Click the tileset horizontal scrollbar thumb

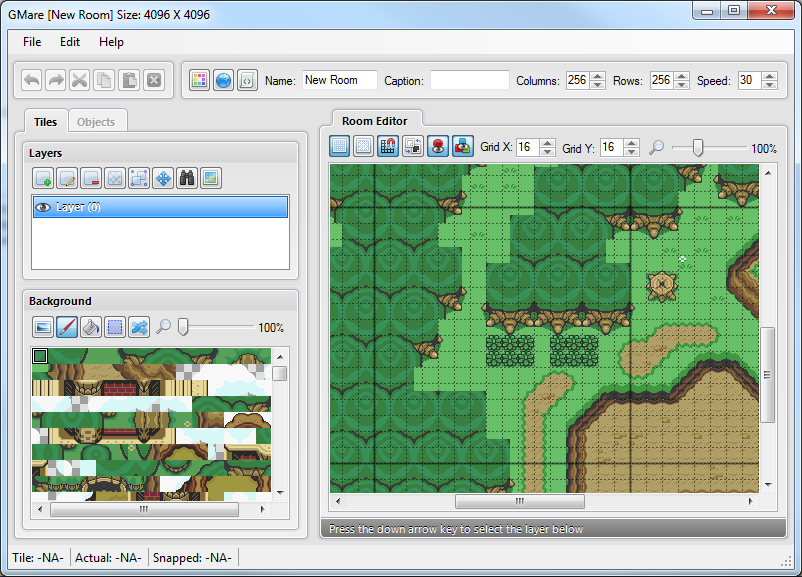(x=144, y=509)
